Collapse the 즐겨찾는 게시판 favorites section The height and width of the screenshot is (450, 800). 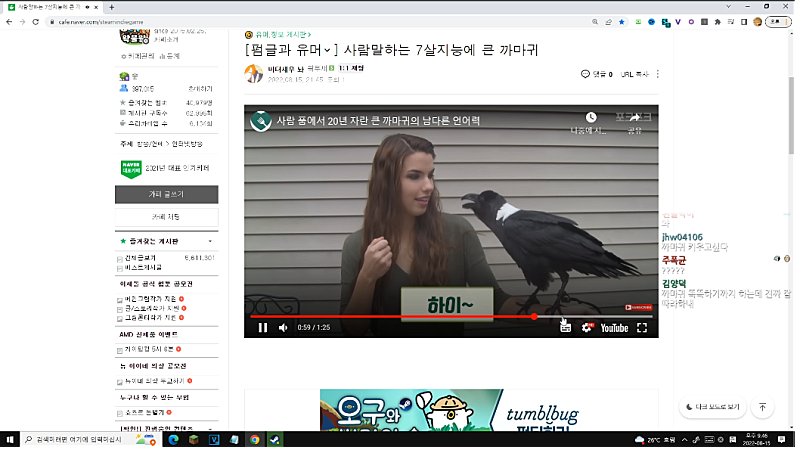[x=210, y=241]
